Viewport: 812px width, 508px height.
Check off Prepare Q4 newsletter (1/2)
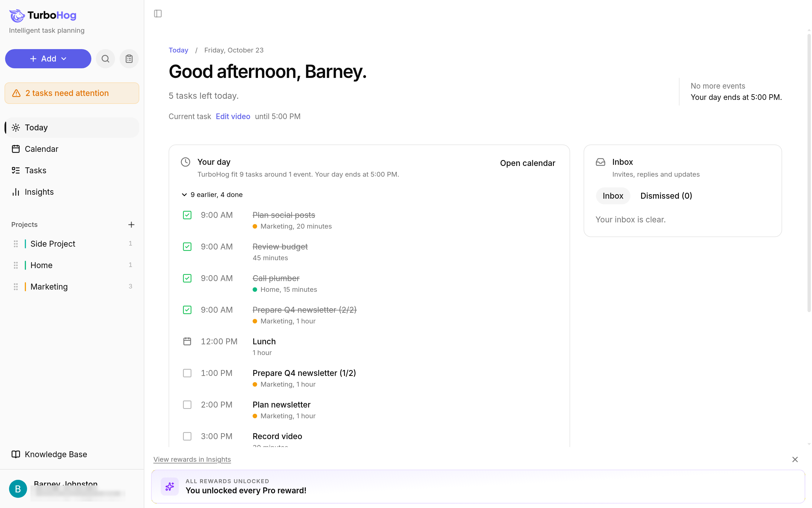[187, 373]
